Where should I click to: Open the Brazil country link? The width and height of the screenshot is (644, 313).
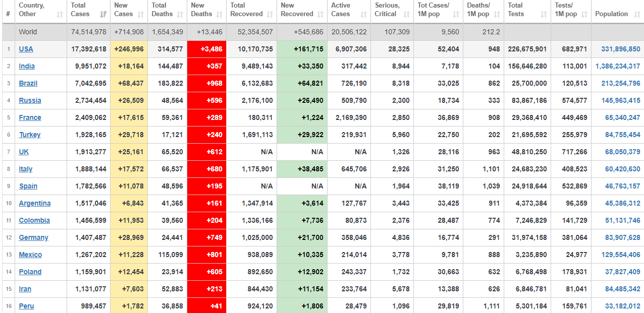coord(28,83)
